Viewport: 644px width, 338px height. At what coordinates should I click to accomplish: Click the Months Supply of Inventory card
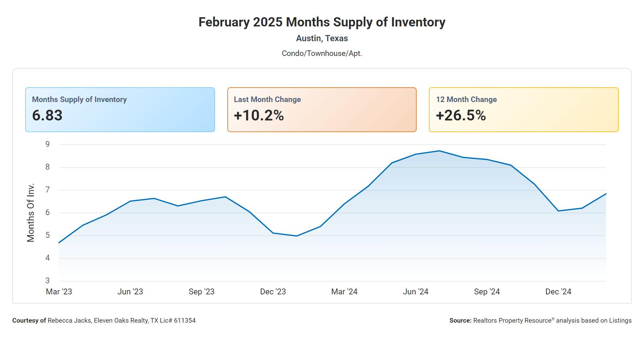[x=120, y=110]
